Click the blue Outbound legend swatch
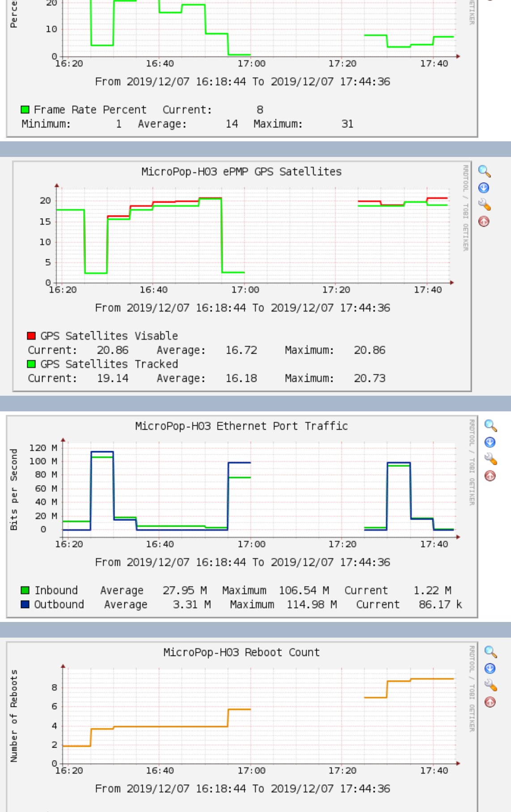Viewport: 511px width, 812px height. pos(25,605)
